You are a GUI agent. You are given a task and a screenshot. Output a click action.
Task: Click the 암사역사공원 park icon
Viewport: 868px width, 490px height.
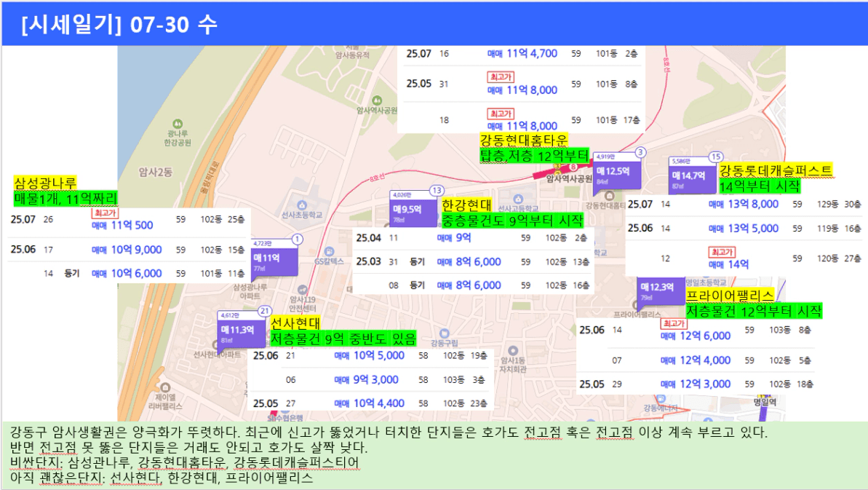(377, 100)
